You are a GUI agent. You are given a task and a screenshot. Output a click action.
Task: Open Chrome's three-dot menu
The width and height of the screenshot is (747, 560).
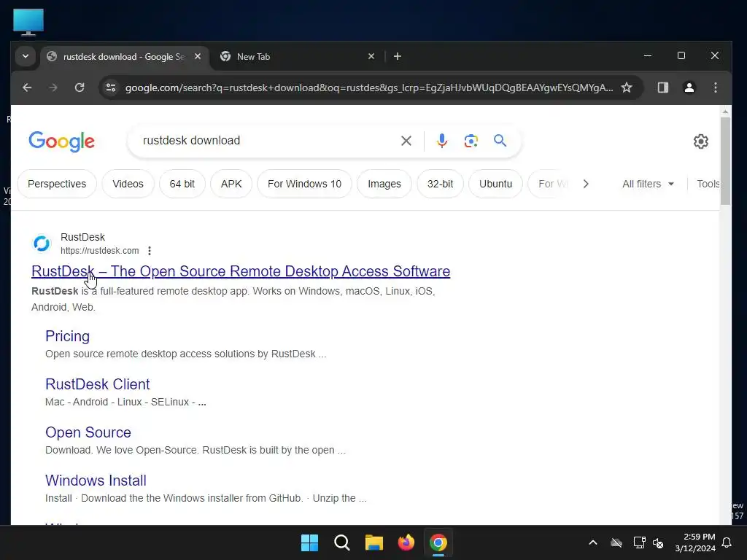[715, 87]
